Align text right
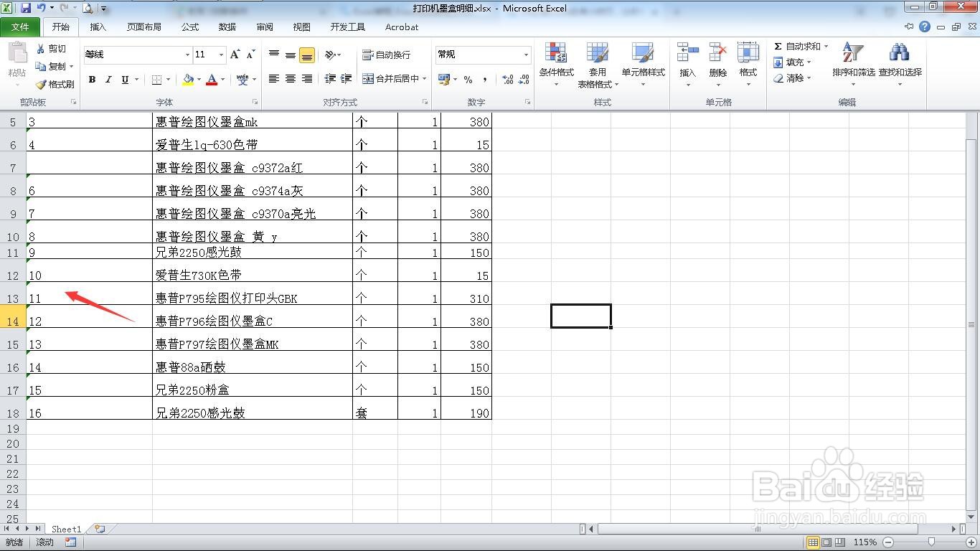The width and height of the screenshot is (980, 551). click(307, 79)
